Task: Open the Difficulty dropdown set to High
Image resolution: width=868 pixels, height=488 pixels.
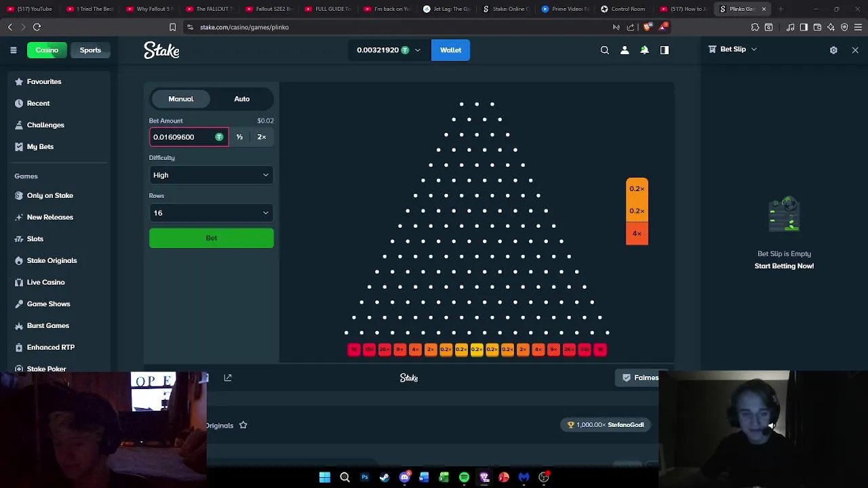Action: coord(212,175)
